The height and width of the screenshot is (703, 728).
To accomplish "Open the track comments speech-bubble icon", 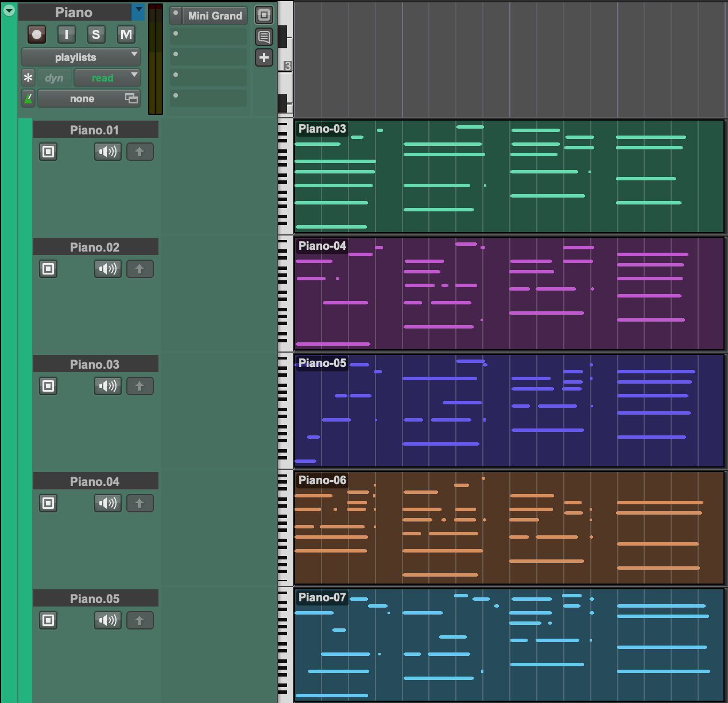I will (264, 37).
